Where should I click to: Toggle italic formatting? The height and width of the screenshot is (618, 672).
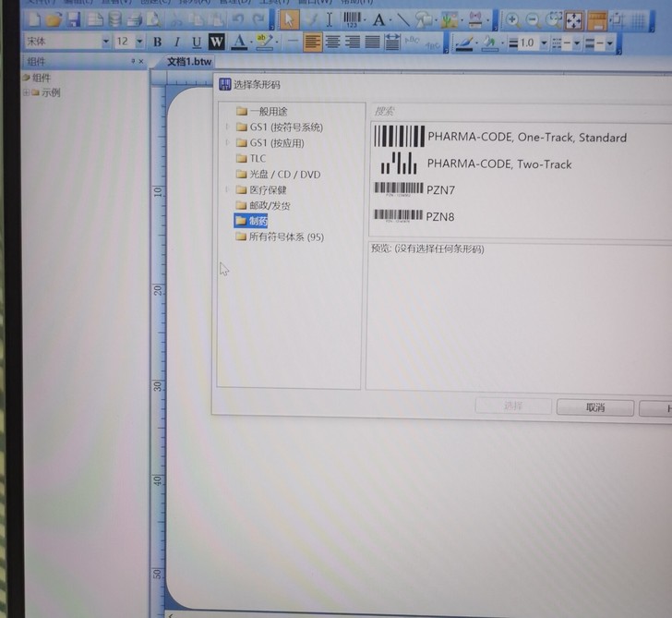tap(176, 42)
